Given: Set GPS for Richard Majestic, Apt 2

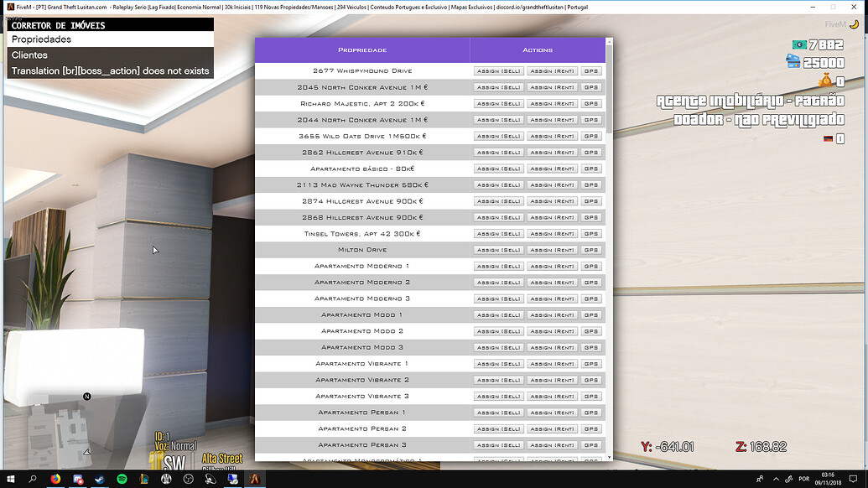Looking at the screenshot, I should point(591,103).
